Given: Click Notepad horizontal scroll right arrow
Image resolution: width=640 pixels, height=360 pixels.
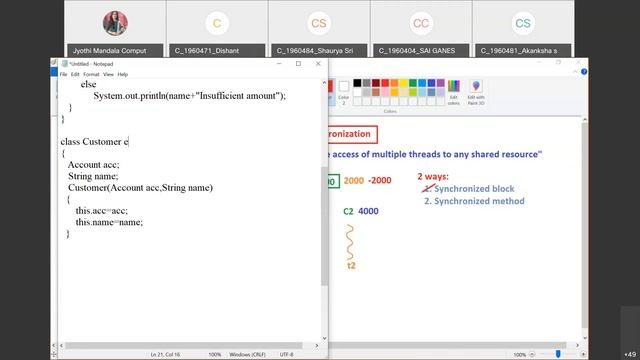Looking at the screenshot, I should click(317, 345).
